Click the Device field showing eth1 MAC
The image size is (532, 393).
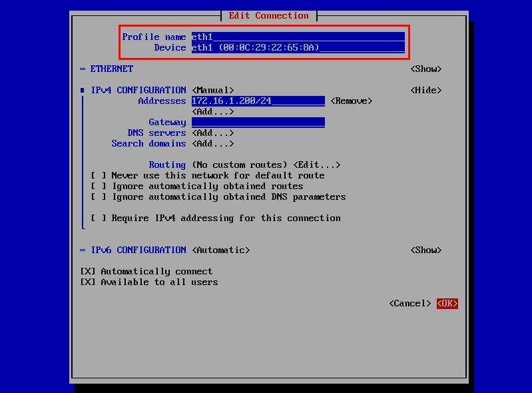(x=298, y=47)
